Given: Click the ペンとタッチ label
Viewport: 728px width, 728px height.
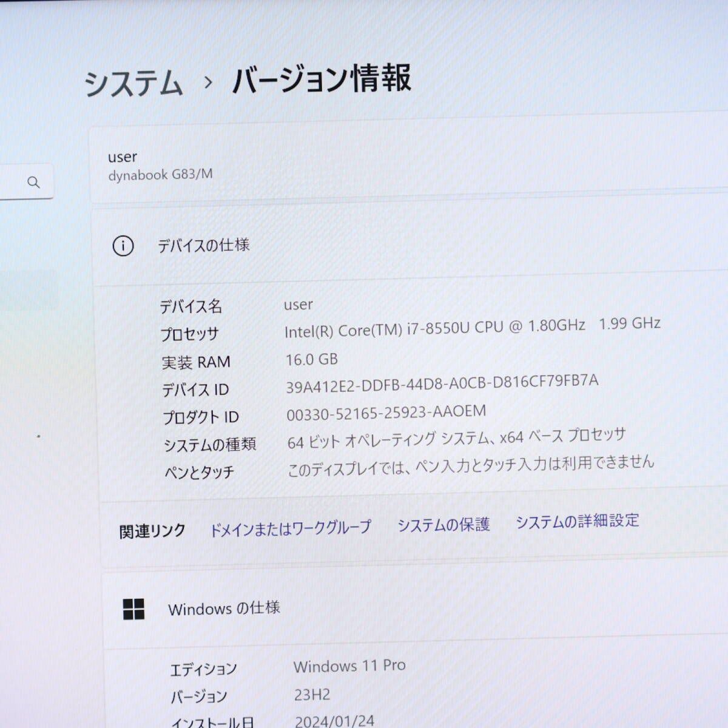Looking at the screenshot, I should point(200,472).
